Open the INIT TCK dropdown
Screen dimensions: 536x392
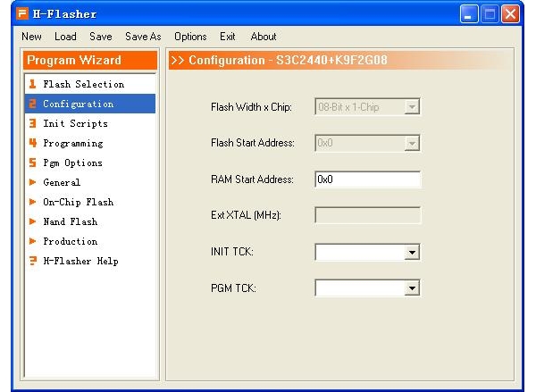point(412,253)
